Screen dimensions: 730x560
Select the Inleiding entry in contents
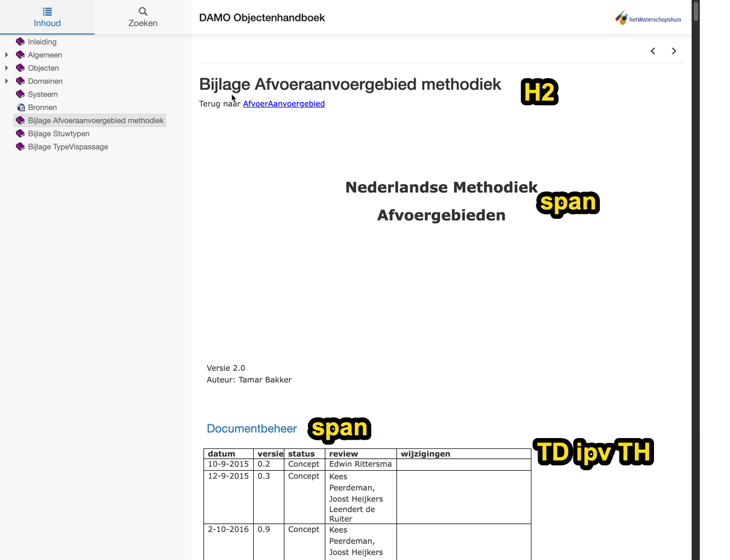[x=42, y=42]
